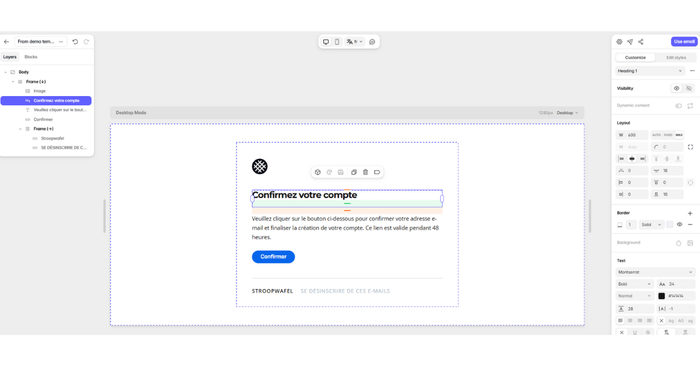The height and width of the screenshot is (366, 700).
Task: Click the loop icon beside Dynamic content
Action: (690, 106)
